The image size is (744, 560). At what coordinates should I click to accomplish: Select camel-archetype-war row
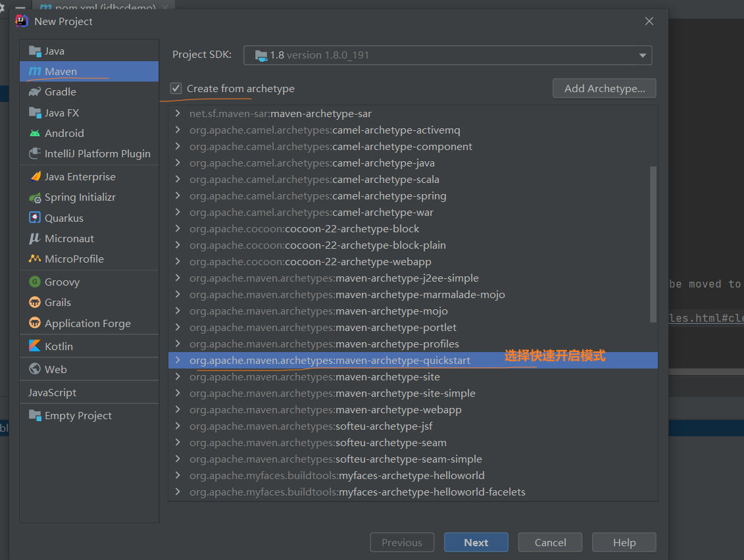pos(413,212)
